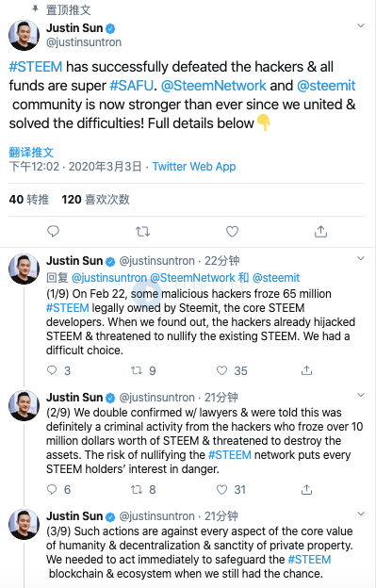Viewport: 376px width, 588px height.
Task: Retweet the main Justin Sun tweet
Action: click(142, 232)
